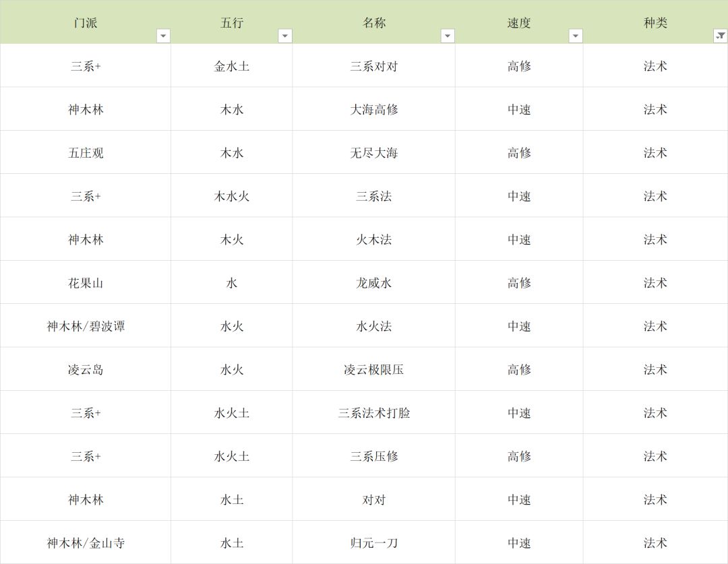Screen dimensions: 728x564
Task: Click the 神木林/碧波谭 cell
Action: point(86,326)
